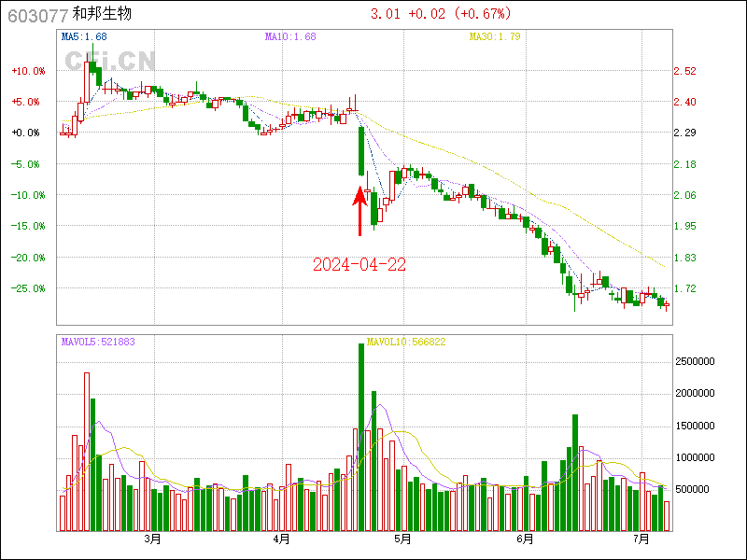
Task: Select the MAVOL5:521883 volume label
Action: (98, 342)
